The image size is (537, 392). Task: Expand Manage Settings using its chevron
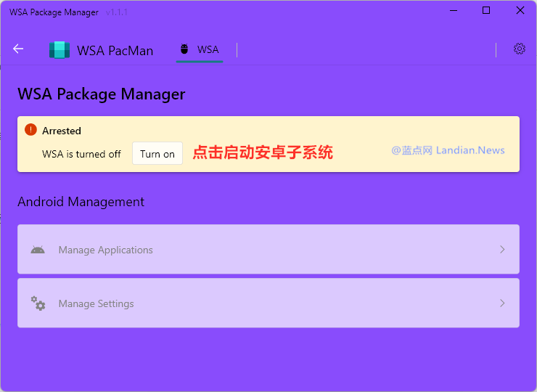[502, 303]
